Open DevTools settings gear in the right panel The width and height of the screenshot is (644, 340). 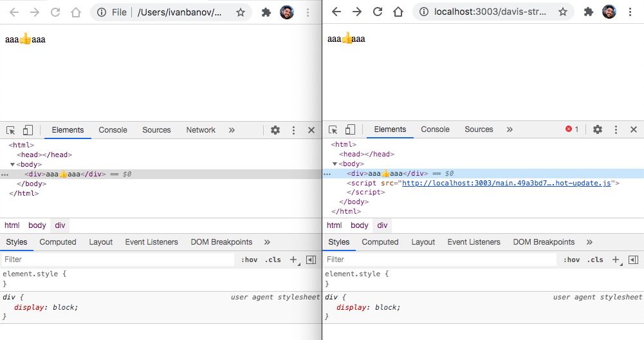tap(598, 129)
